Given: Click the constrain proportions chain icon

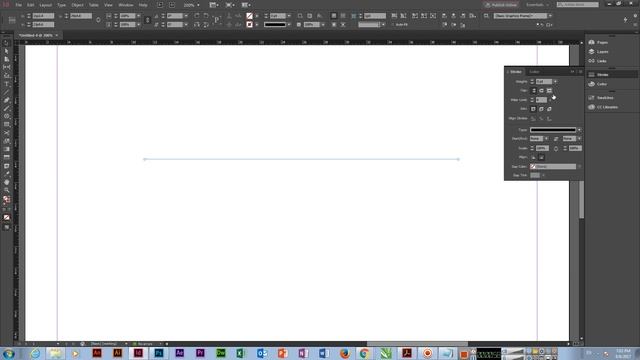Looking at the screenshot, I should pyautogui.click(x=147, y=20).
